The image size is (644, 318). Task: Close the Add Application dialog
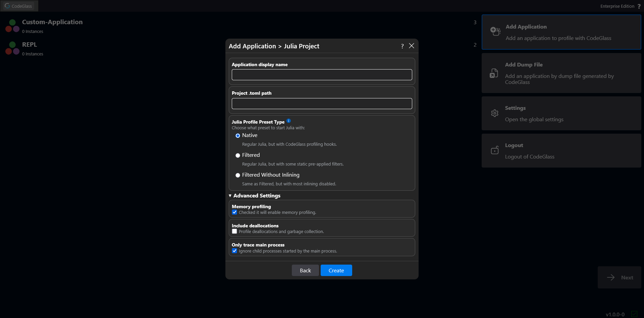(412, 46)
